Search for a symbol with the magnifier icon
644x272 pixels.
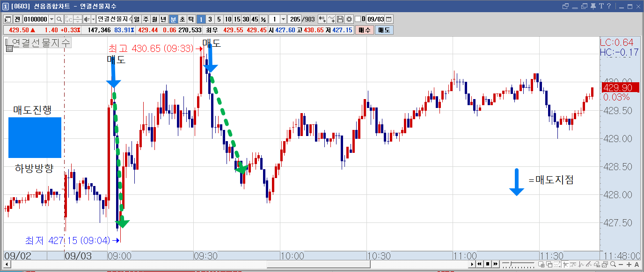coord(59,19)
